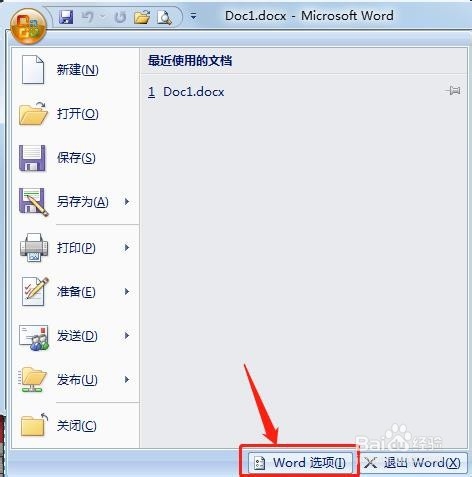Click the blank page icon for 新建
This screenshot has width=472, height=477.
coord(33,69)
